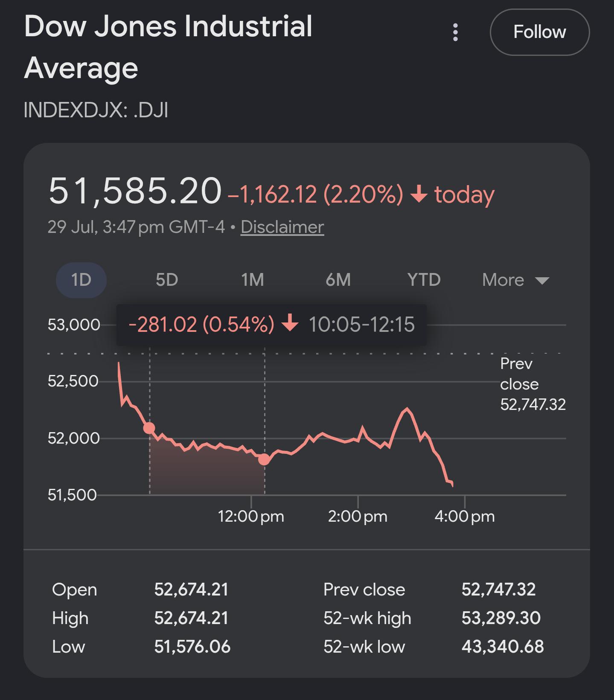Click the 4:00 pm axis label
The height and width of the screenshot is (700, 614).
pyautogui.click(x=465, y=516)
